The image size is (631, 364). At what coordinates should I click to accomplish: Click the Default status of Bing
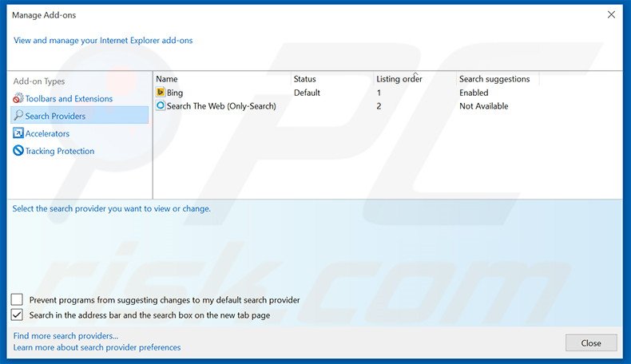(x=307, y=93)
